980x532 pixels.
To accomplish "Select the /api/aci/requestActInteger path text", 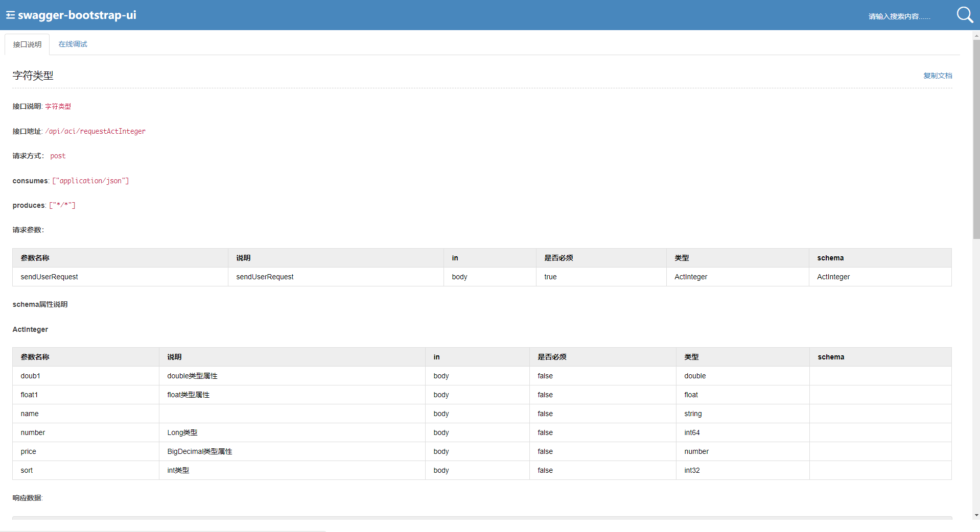I will pyautogui.click(x=95, y=131).
